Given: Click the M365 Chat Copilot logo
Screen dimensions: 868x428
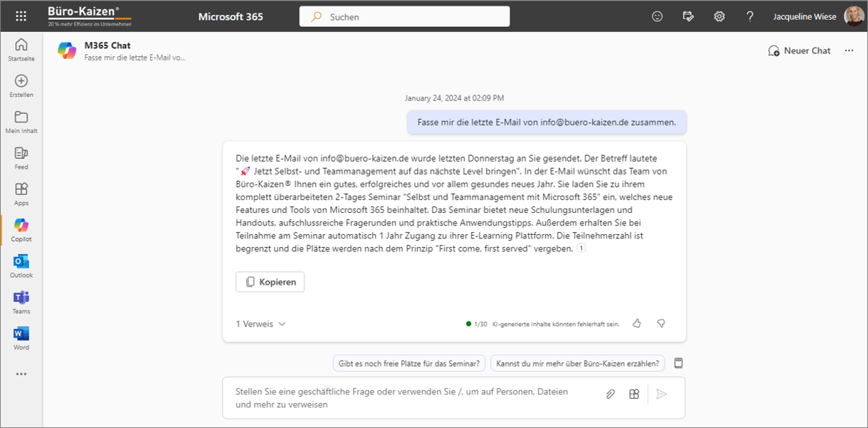Looking at the screenshot, I should click(x=67, y=51).
